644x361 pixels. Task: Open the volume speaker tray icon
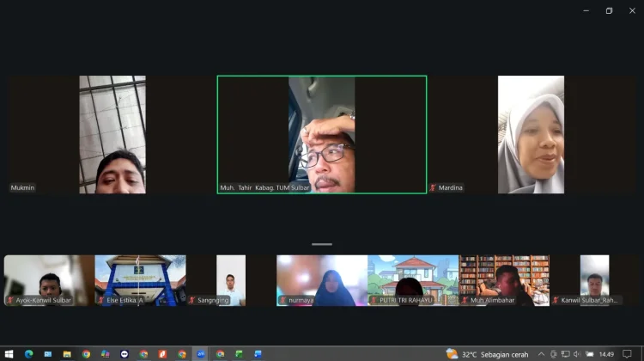(577, 354)
